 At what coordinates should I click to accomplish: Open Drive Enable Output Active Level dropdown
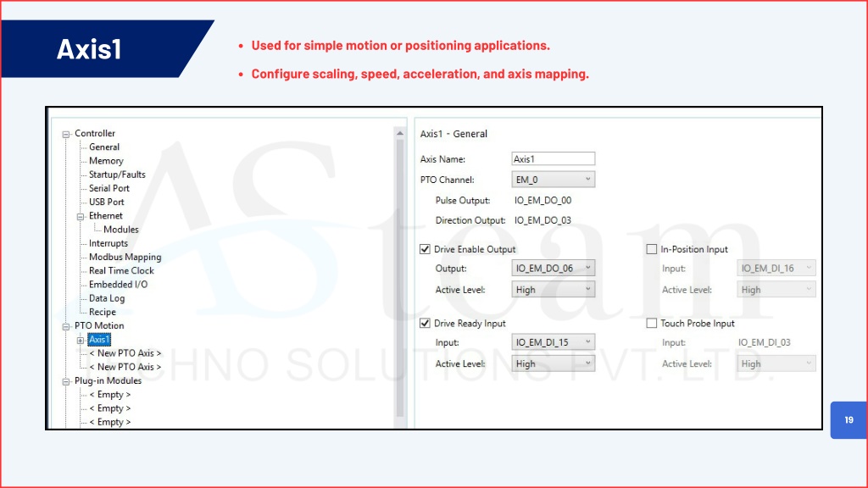(554, 290)
